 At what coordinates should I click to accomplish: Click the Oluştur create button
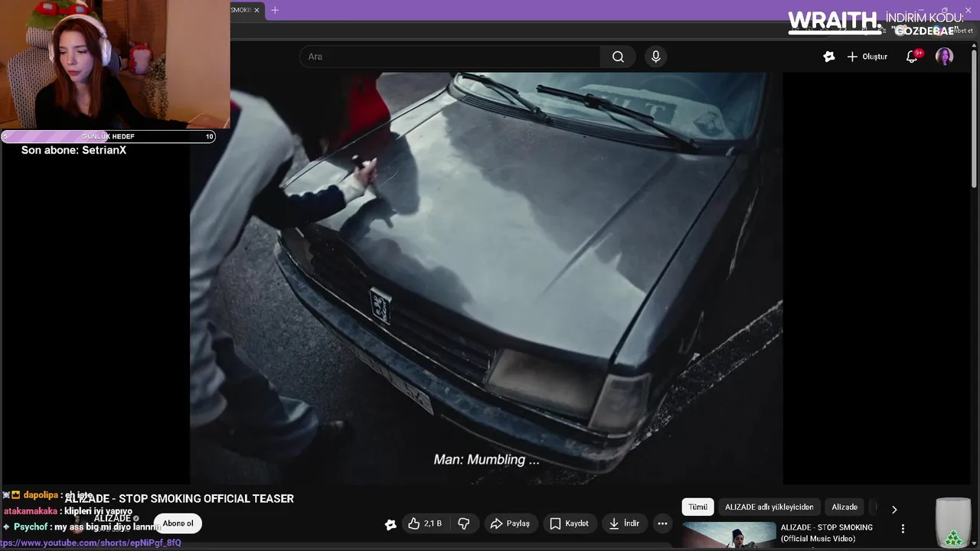867,57
